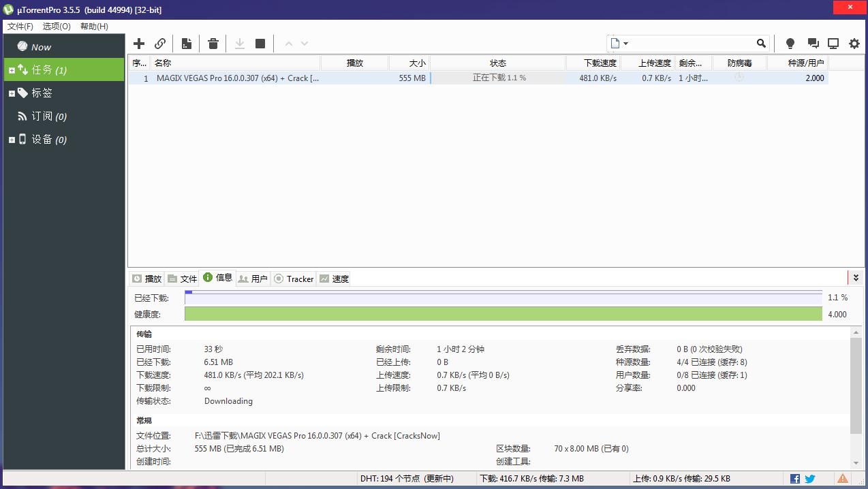Viewport: 868px width, 489px height.
Task: Switch to the Tracker tab
Action: [x=294, y=279]
